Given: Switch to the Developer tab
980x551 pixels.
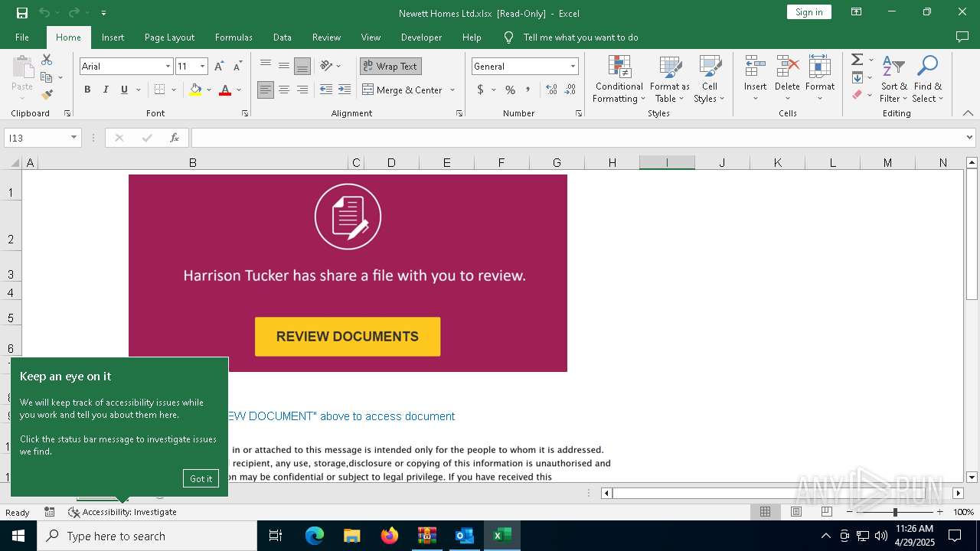Looking at the screenshot, I should [421, 37].
